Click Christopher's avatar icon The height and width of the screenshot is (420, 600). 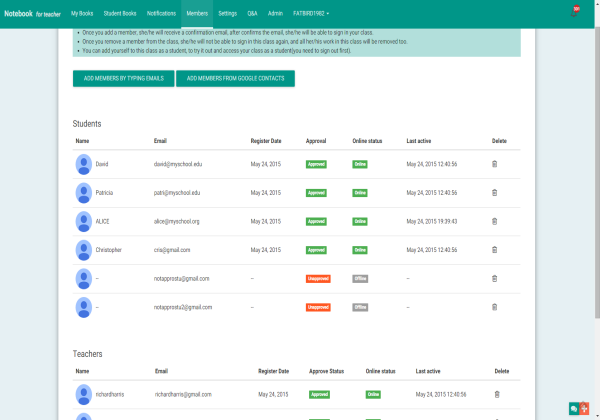pos(84,250)
